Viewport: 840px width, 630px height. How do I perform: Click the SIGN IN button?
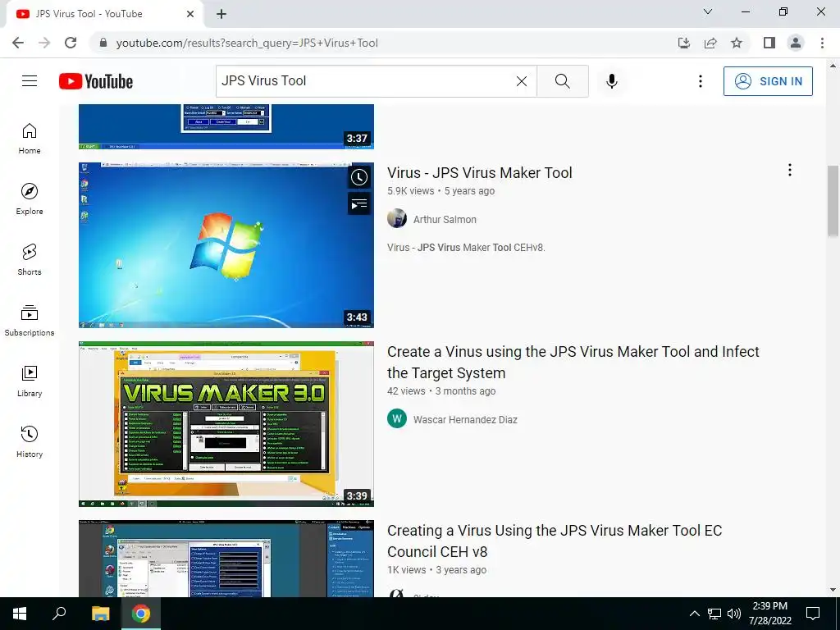768,81
